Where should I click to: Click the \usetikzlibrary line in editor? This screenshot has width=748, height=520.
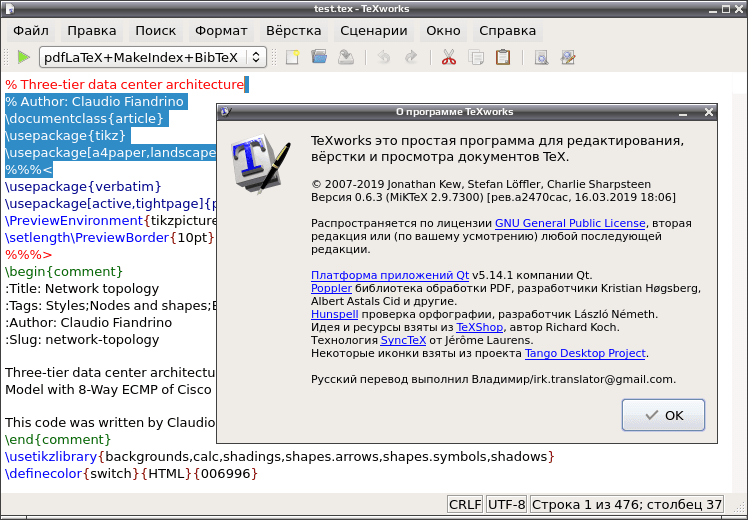280,457
